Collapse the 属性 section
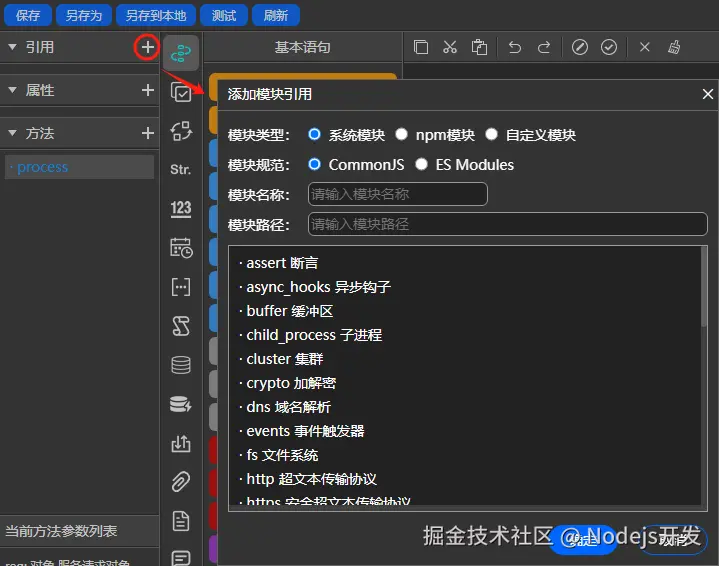The image size is (719, 566). click(12, 90)
